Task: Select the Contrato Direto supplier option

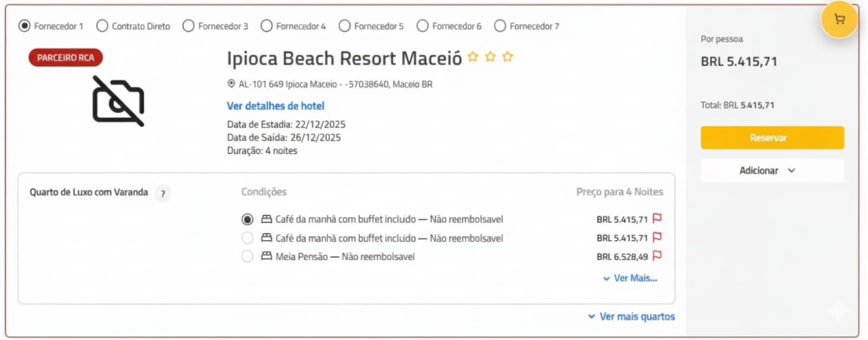Action: click(102, 26)
